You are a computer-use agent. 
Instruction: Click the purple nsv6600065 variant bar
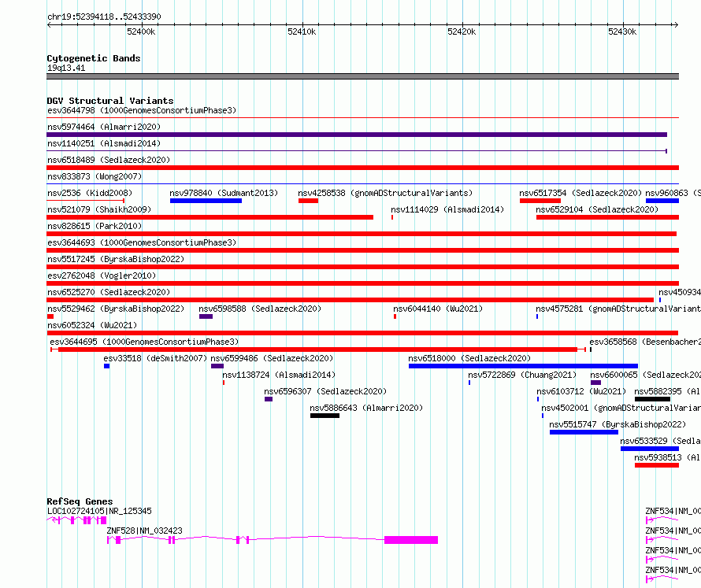(x=595, y=383)
